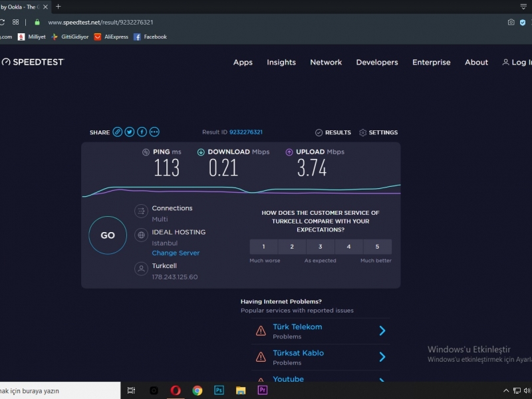Rate Turkcell customer service 5
532x399 pixels.
377,247
